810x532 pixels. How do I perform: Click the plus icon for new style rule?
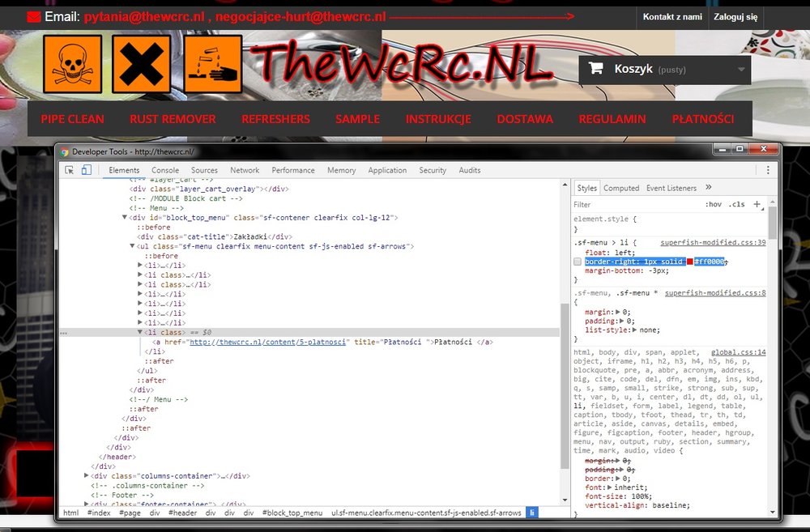[x=757, y=205]
